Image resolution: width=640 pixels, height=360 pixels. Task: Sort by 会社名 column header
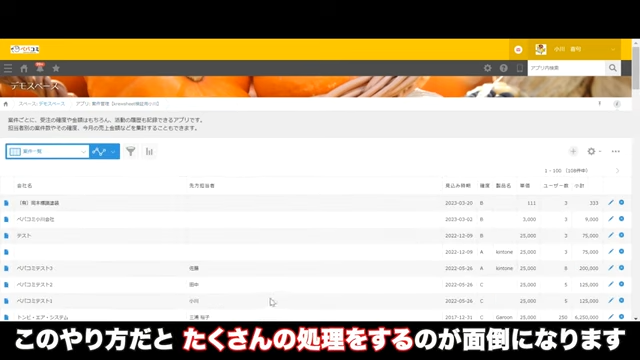[x=24, y=186]
